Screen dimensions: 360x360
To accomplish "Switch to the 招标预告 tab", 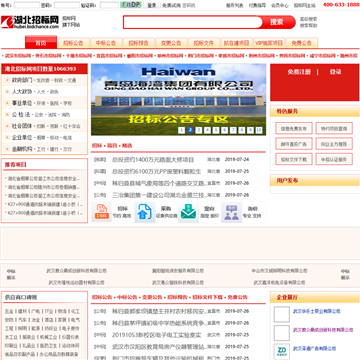I will 138,43.
